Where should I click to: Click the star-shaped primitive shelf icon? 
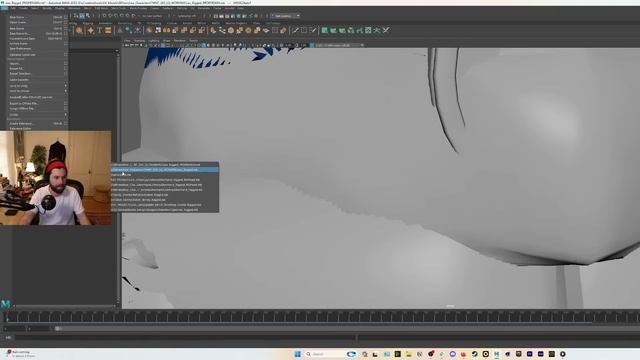[91, 30]
